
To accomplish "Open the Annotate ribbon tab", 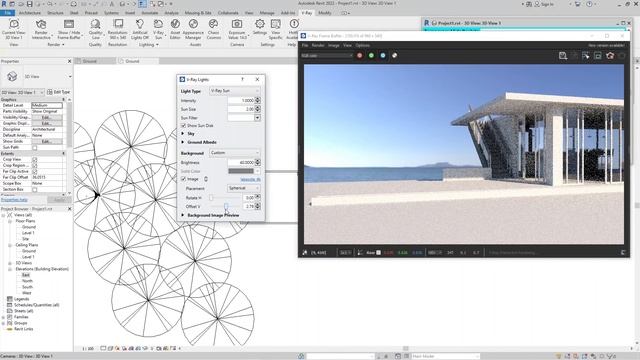I will [x=150, y=13].
